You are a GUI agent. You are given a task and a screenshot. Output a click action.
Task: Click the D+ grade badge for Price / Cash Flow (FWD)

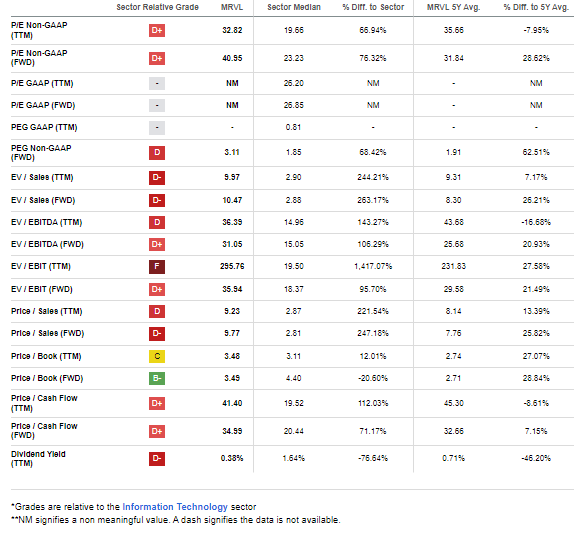(157, 431)
